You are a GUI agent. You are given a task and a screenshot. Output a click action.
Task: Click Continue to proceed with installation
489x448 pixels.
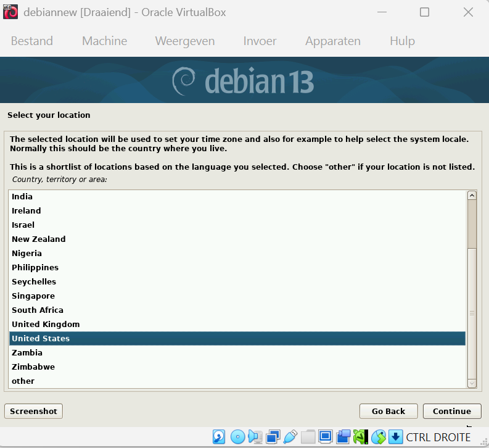click(452, 411)
